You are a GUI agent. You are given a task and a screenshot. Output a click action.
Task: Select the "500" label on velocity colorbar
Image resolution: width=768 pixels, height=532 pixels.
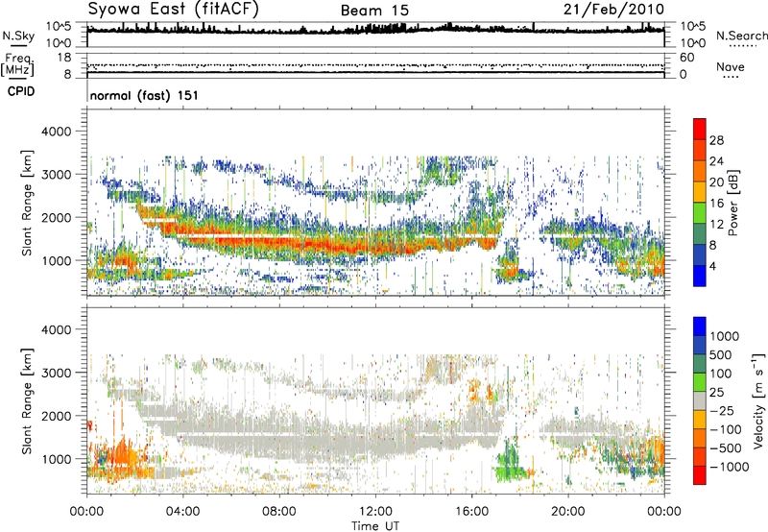click(720, 355)
